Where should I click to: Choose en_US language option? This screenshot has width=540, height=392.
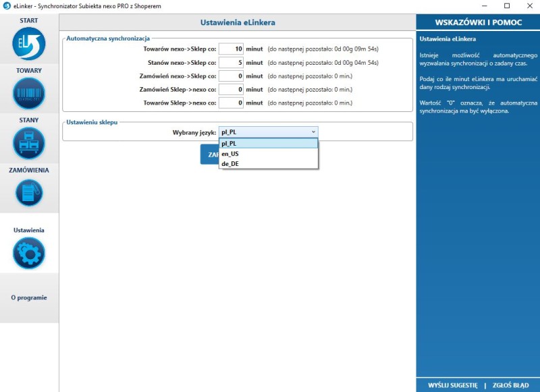pos(268,153)
